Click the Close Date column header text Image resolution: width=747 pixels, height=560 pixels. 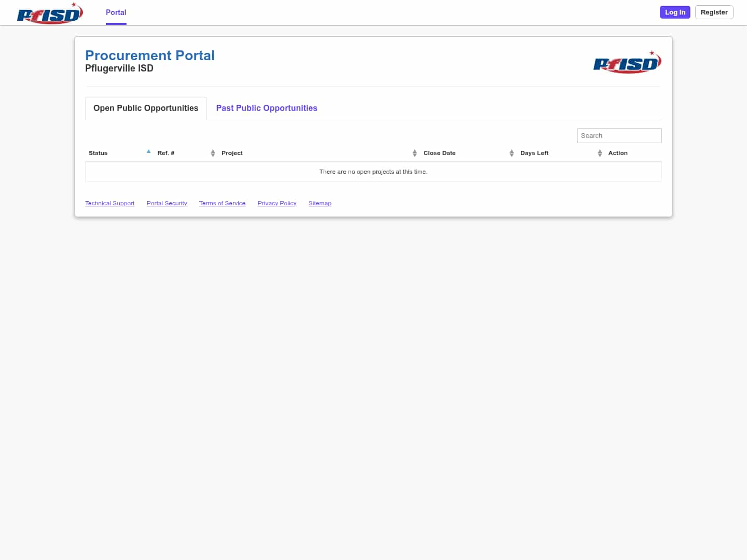click(x=439, y=153)
